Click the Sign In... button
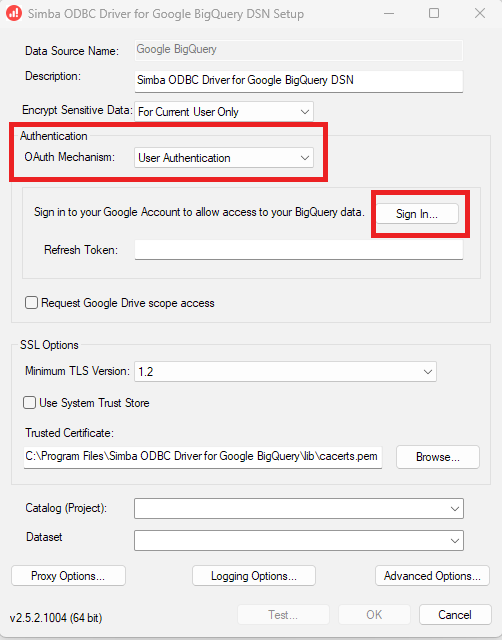 417,214
